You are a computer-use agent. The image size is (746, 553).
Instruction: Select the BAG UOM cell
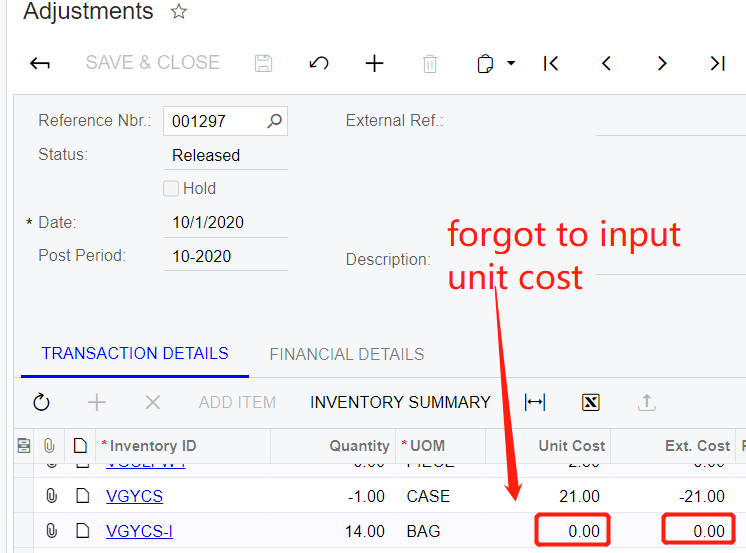tap(441, 531)
